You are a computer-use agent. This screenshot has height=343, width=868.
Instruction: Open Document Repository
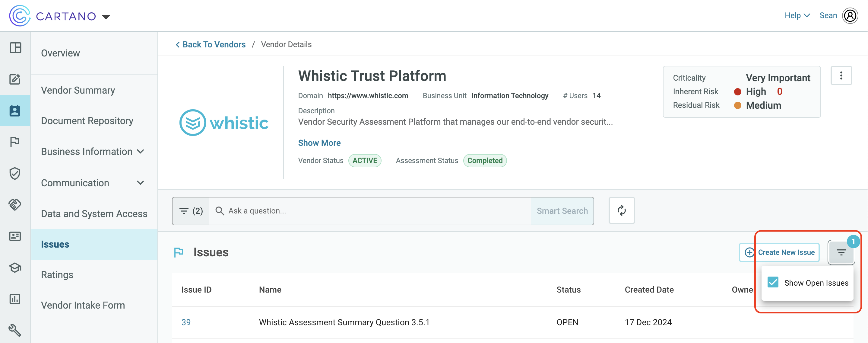point(87,121)
